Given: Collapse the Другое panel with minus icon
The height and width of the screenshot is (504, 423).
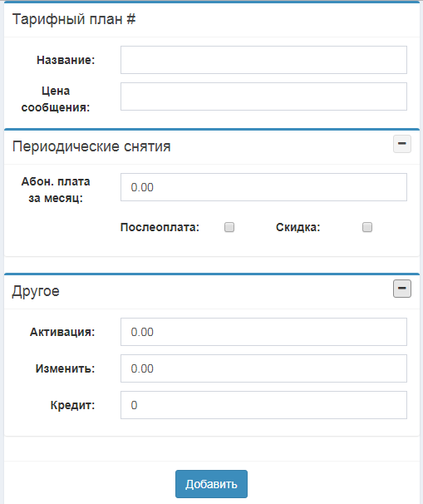Looking at the screenshot, I should [x=402, y=289].
